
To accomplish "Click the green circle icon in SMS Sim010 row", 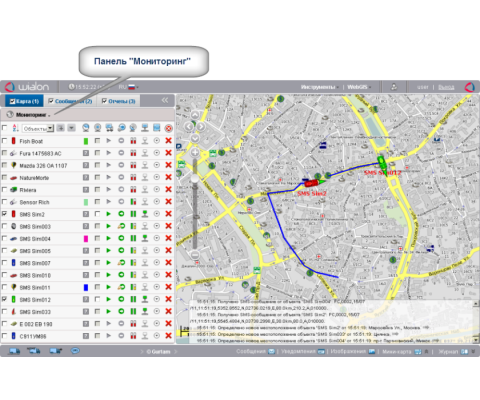I will tap(121, 275).
